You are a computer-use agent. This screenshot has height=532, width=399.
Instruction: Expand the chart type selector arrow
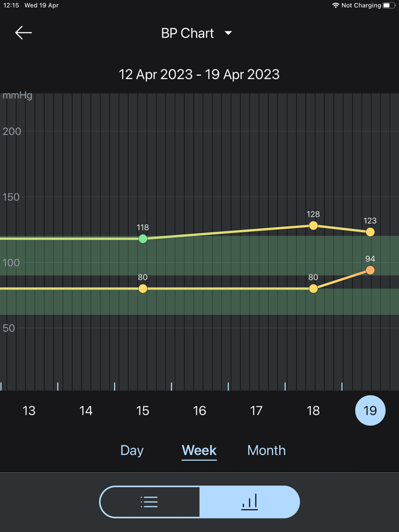click(x=227, y=33)
